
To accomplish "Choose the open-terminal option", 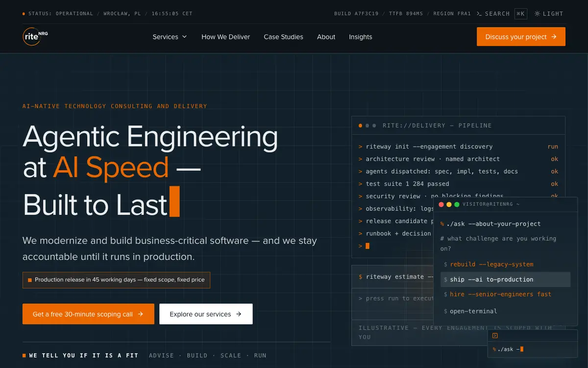I will click(x=505, y=311).
